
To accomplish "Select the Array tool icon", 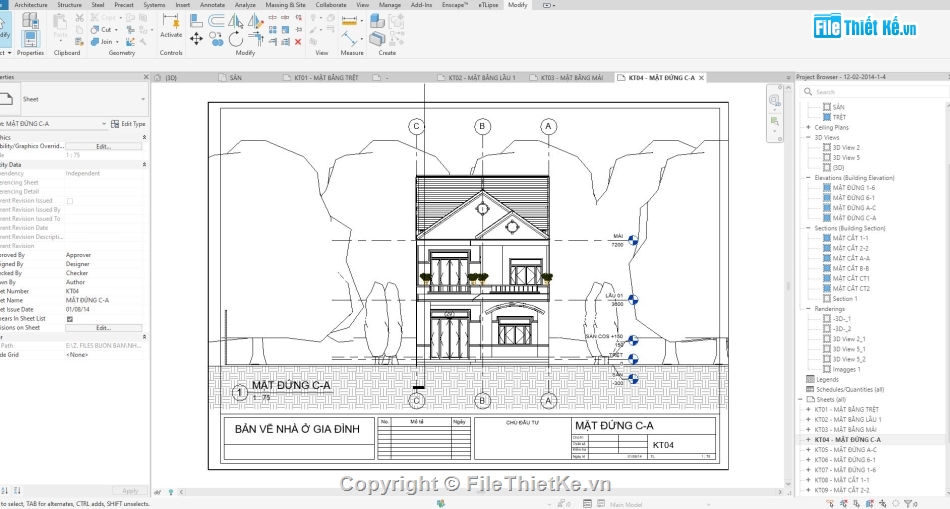I will 273,30.
